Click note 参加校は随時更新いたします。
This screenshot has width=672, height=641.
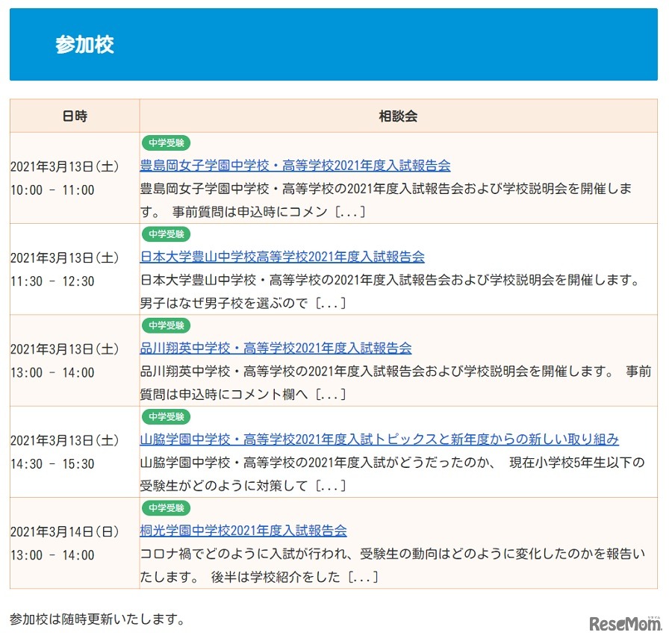click(x=97, y=619)
